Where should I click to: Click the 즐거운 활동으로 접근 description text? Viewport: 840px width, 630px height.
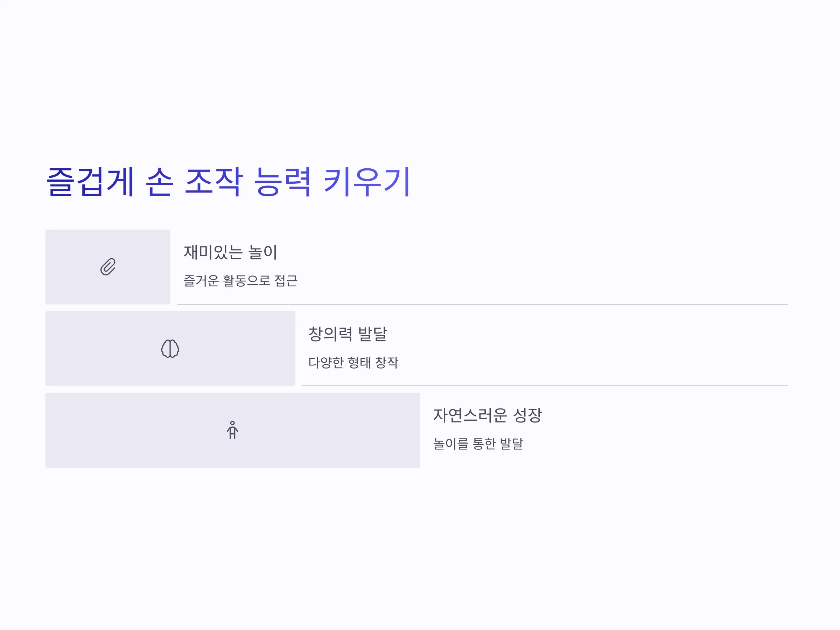pyautogui.click(x=240, y=281)
